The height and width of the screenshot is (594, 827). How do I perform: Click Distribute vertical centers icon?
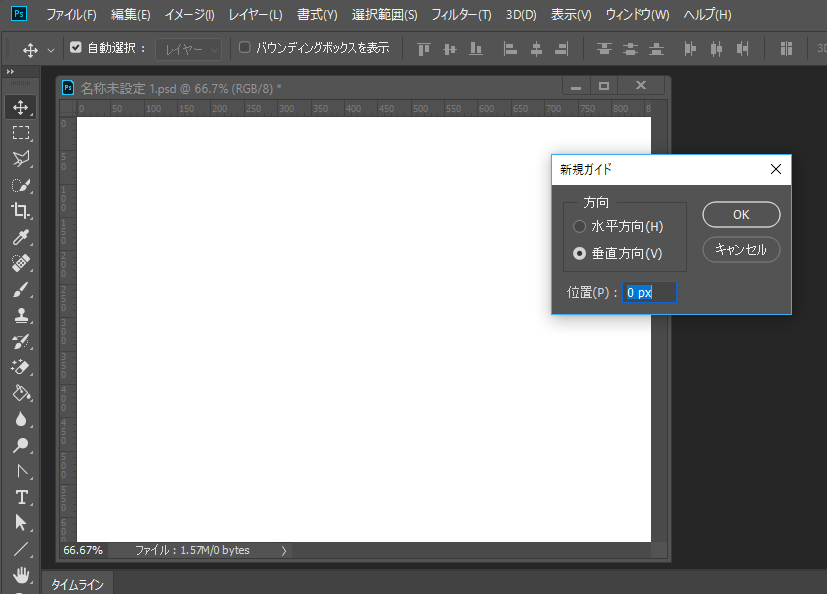coord(630,49)
